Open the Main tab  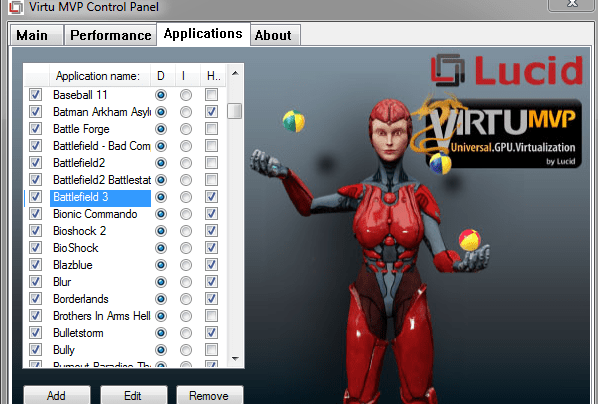pyautogui.click(x=36, y=35)
